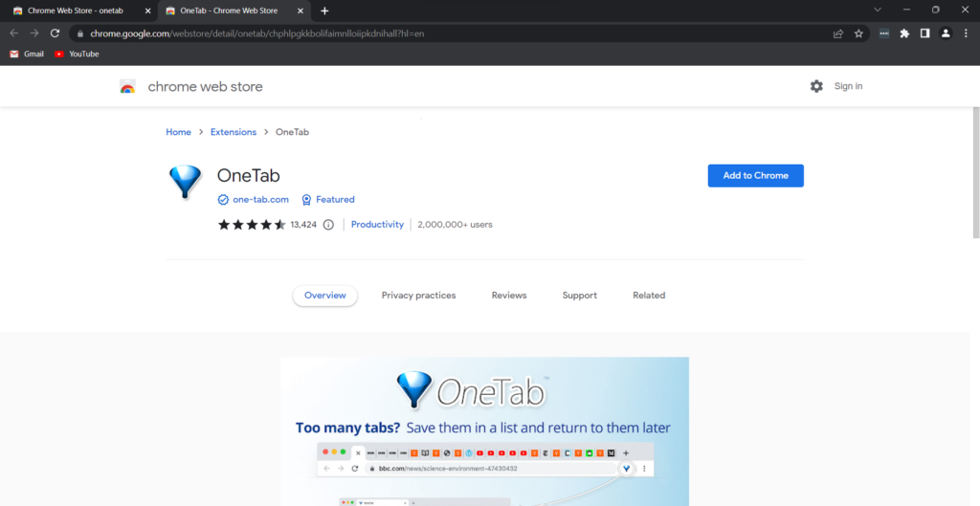Click the profile avatar icon
The height and width of the screenshot is (506, 980).
946,33
